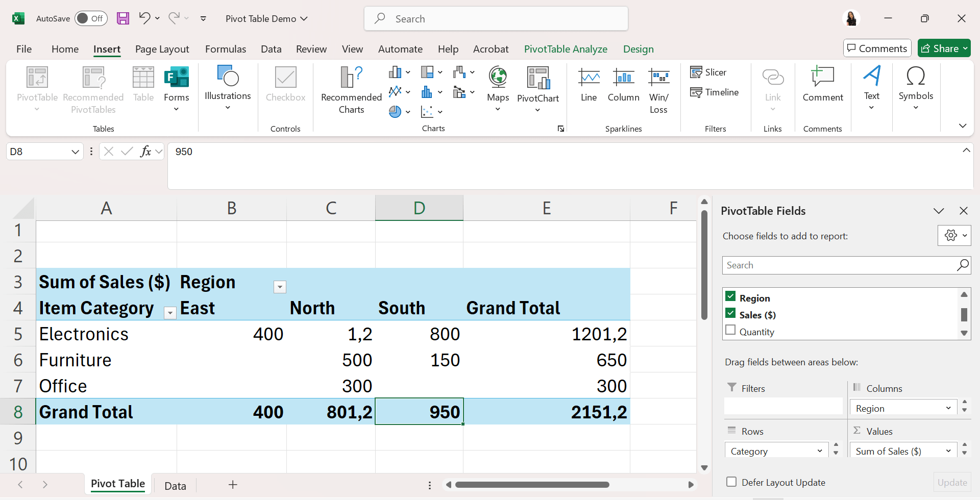This screenshot has width=980, height=500.
Task: Check the Quantity field checkbox
Action: (x=730, y=330)
